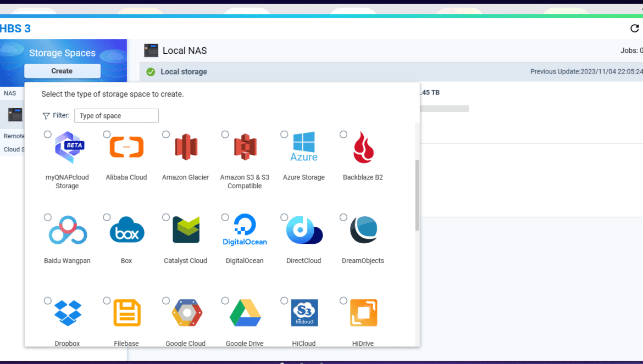Click the HiCloud S3 icon

click(304, 313)
